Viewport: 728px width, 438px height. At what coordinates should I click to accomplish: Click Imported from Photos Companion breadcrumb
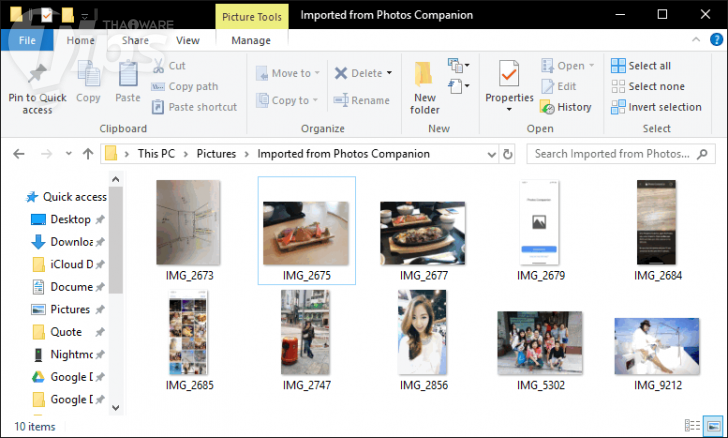click(x=344, y=154)
